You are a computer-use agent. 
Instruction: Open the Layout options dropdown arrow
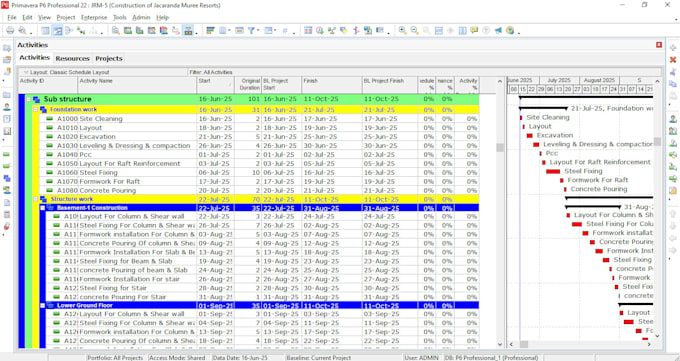click(x=26, y=72)
